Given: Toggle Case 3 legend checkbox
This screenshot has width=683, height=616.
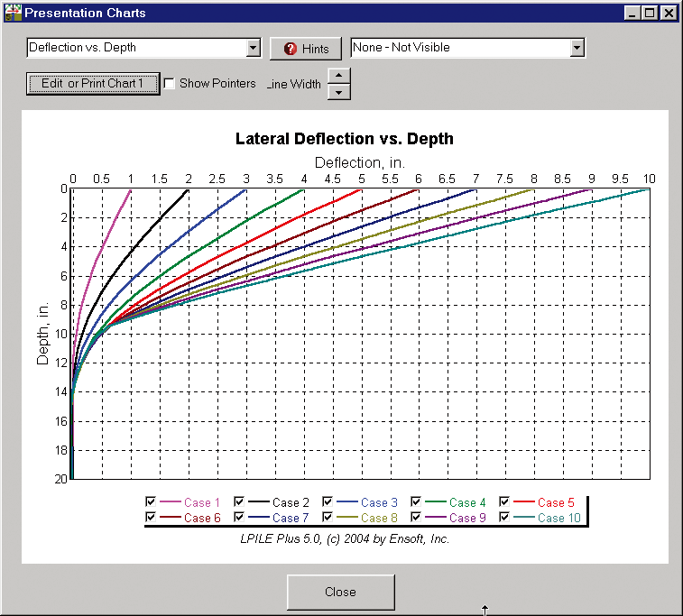Looking at the screenshot, I should coord(328,502).
